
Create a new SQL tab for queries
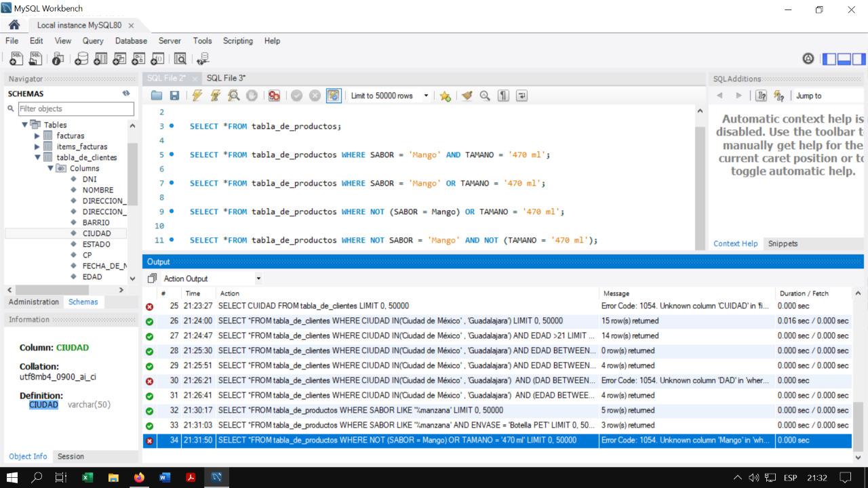(x=18, y=59)
